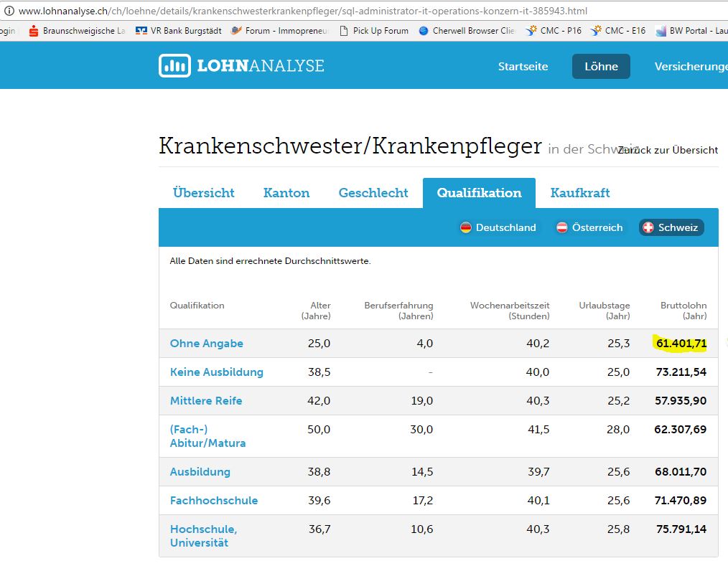Click the Swiss flag icon
This screenshot has width=728, height=571.
pos(648,227)
